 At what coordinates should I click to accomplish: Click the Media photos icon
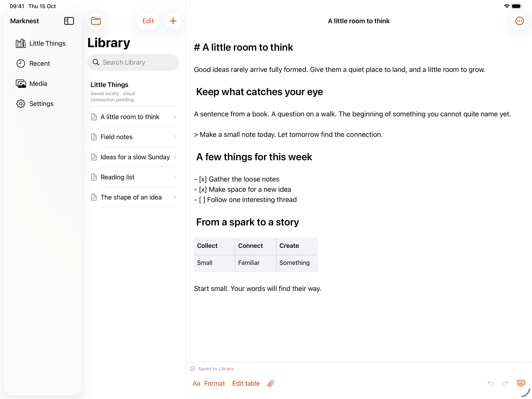point(21,84)
